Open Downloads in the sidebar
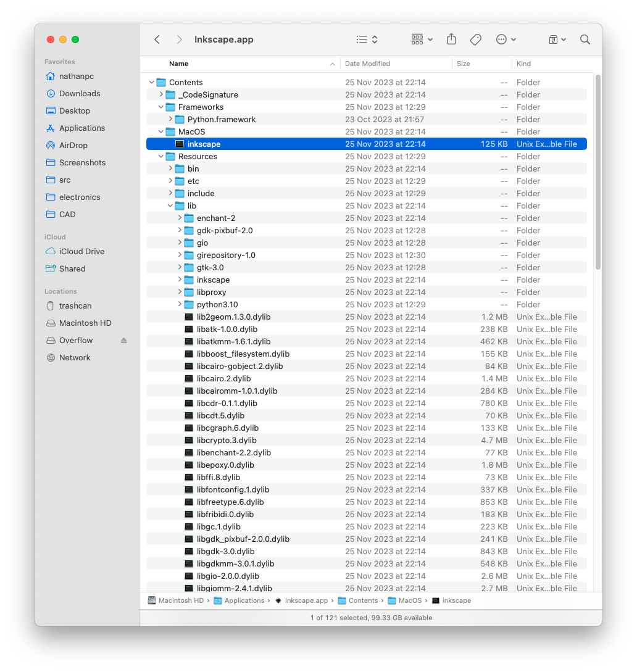The height and width of the screenshot is (672, 637). coord(79,94)
